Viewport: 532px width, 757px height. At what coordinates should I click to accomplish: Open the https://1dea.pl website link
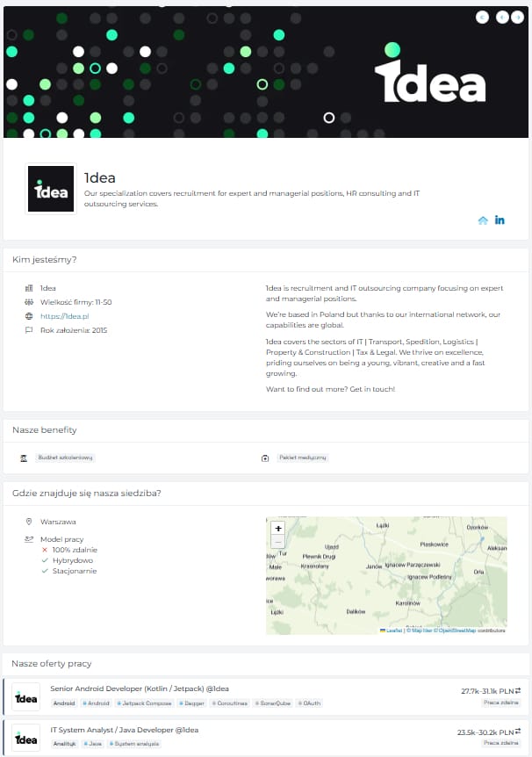(x=64, y=316)
